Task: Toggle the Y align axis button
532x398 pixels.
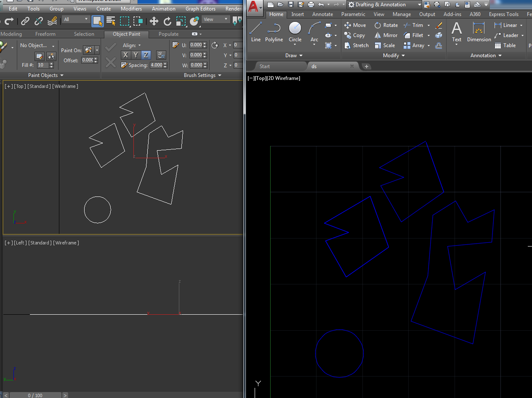Action: coord(136,55)
